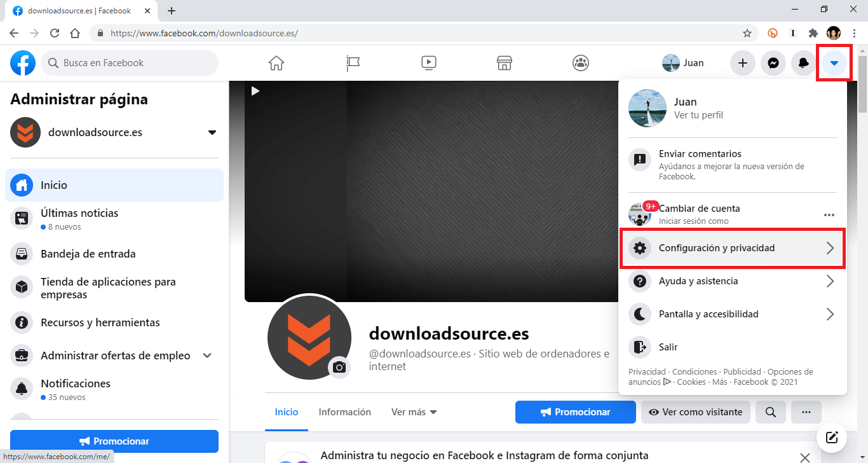Open the Chrome extensions puzzle icon
Screen dimensions: 868x463
click(x=813, y=33)
